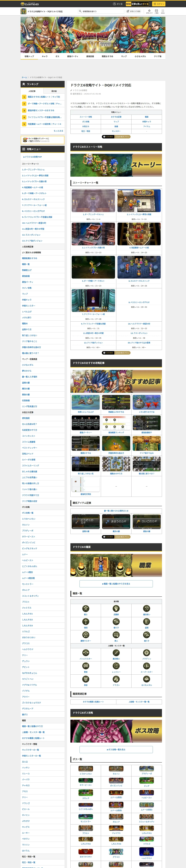
Task: Switch to the 人気記事 ranking tab
Action: [32, 91]
